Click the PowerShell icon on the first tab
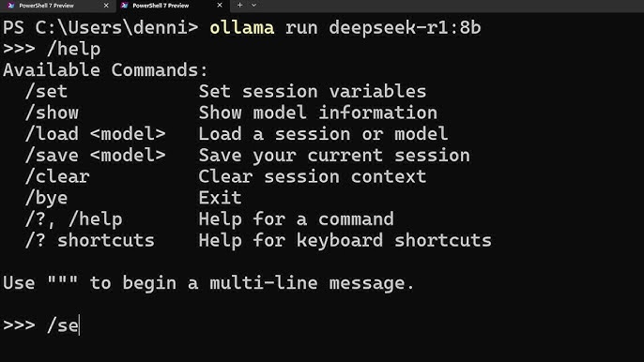Screen dimensions: 644x362 point(11,6)
